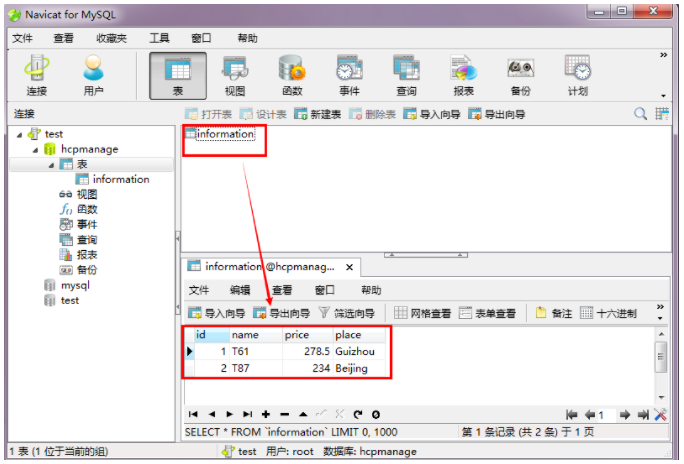Click the page number input field
The image size is (684, 464).
point(607,415)
